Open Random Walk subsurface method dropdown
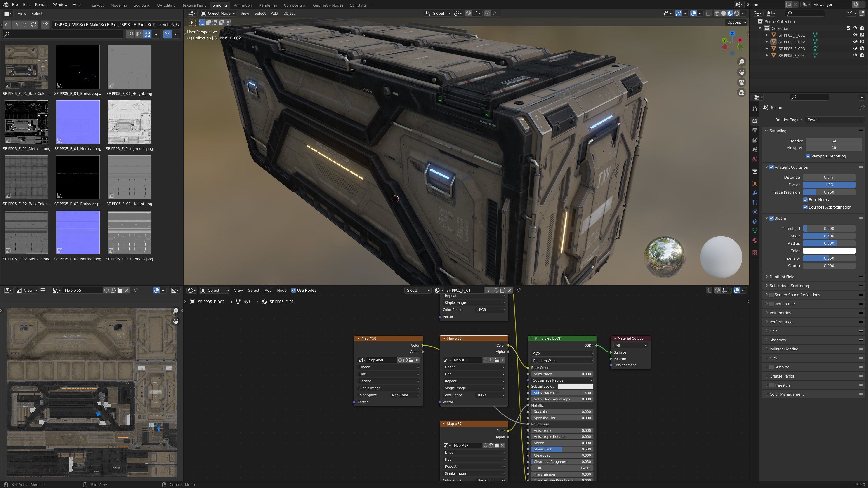The width and height of the screenshot is (868, 488). pos(562,361)
